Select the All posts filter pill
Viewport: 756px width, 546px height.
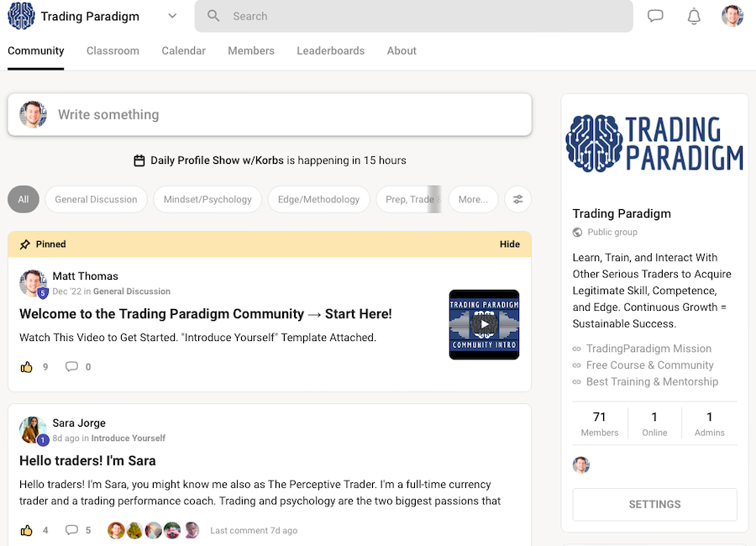[23, 199]
